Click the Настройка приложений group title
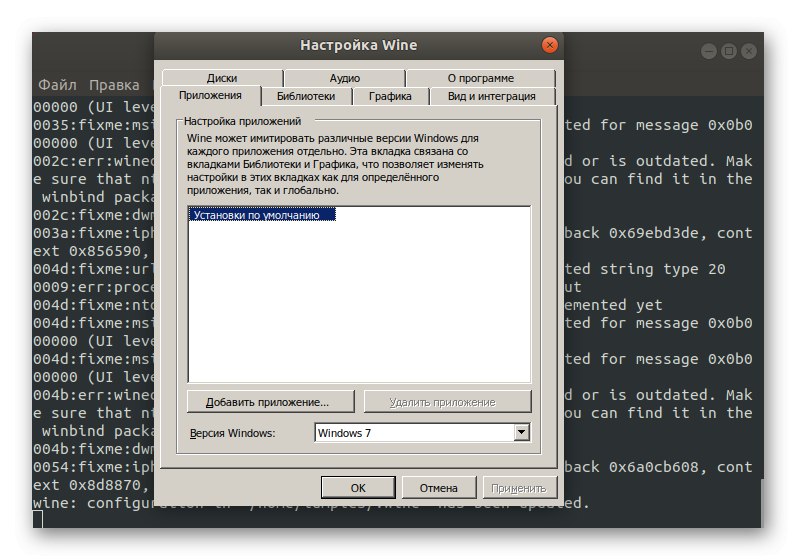This screenshot has height=560, width=796. pos(243,121)
